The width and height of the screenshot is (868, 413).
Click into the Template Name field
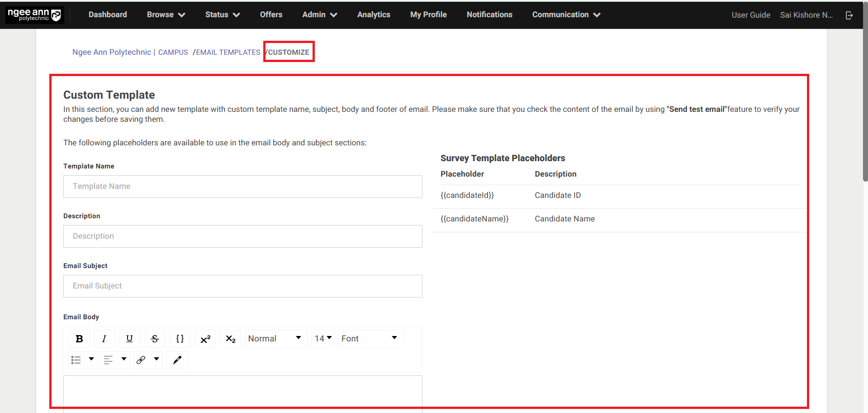[242, 187]
